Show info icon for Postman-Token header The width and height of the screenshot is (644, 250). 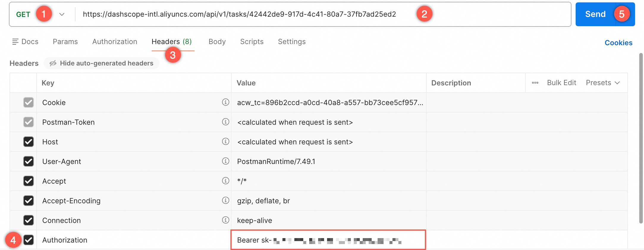pos(226,122)
